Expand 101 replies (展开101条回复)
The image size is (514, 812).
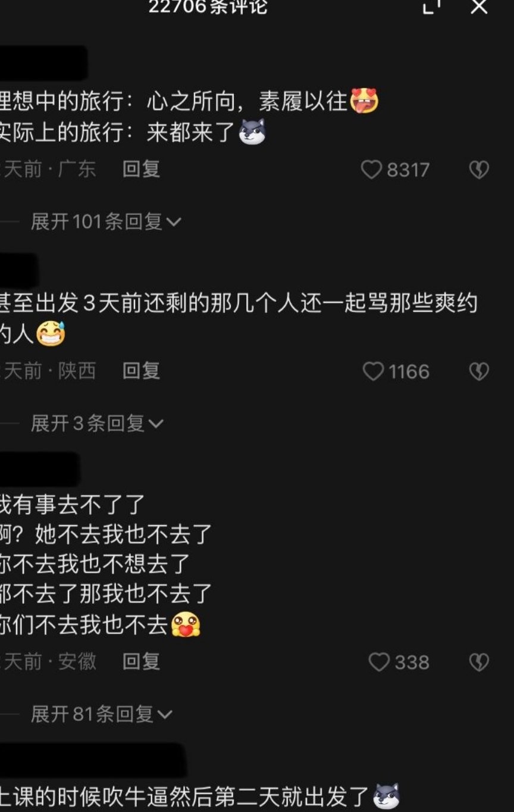(106, 222)
